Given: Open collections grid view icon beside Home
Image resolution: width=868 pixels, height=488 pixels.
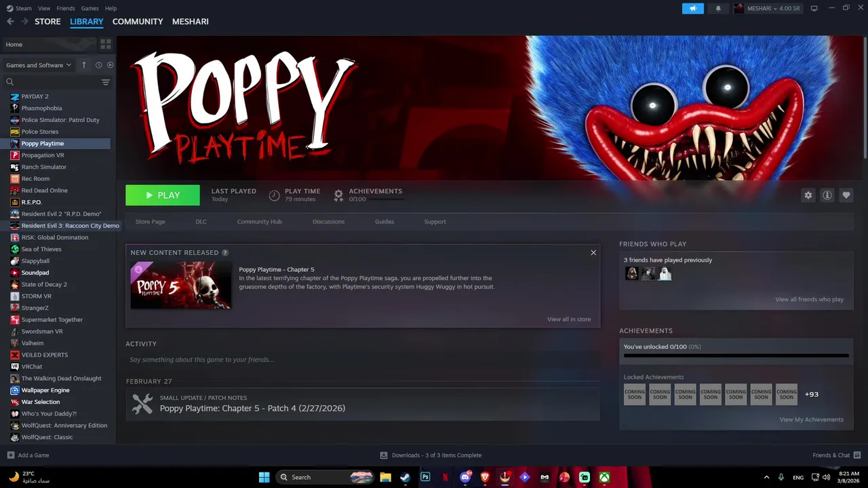Looking at the screenshot, I should click(106, 44).
